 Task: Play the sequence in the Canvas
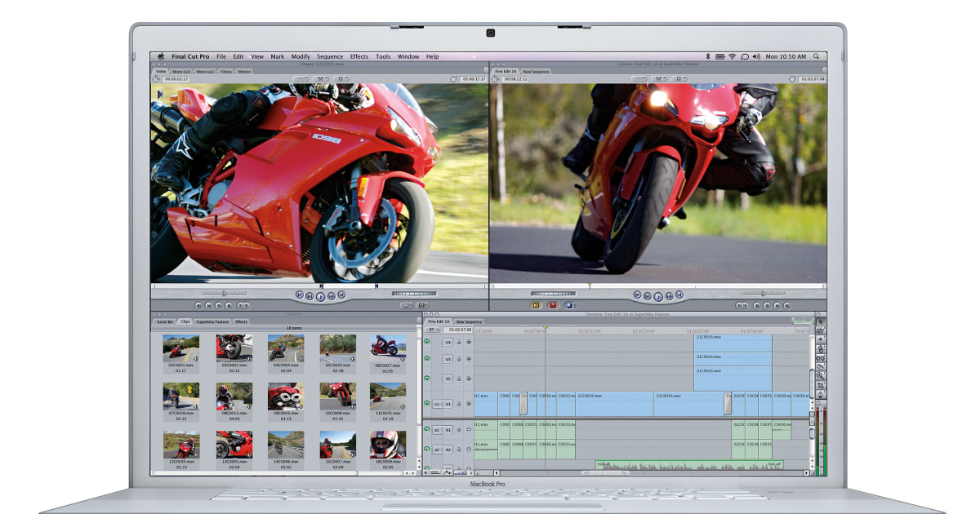[x=658, y=297]
